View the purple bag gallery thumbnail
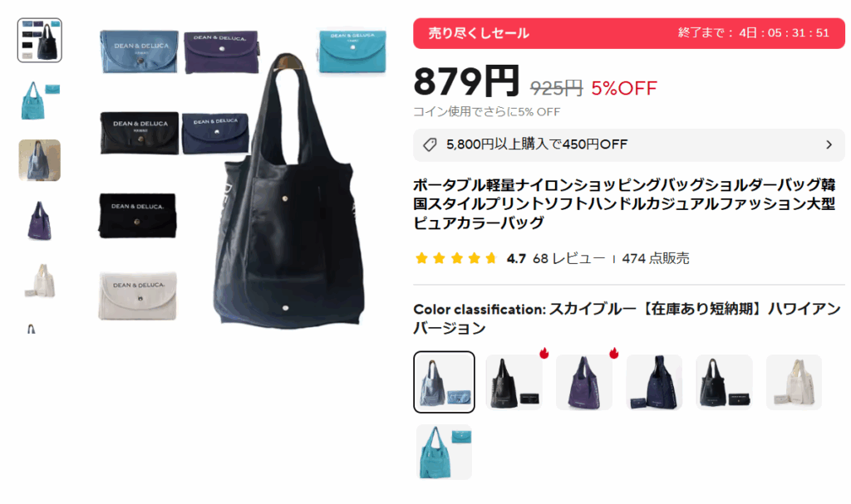Screen dimensions: 851x504 click(x=40, y=221)
